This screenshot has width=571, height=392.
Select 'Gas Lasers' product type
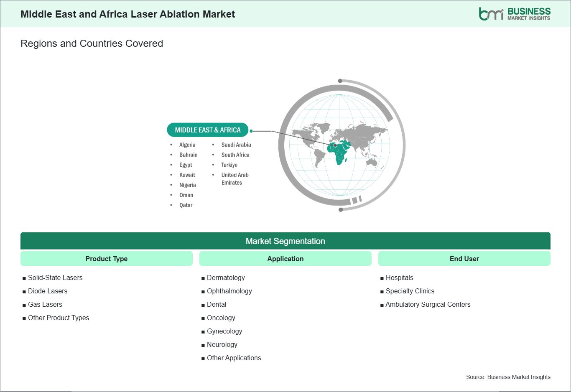point(45,304)
